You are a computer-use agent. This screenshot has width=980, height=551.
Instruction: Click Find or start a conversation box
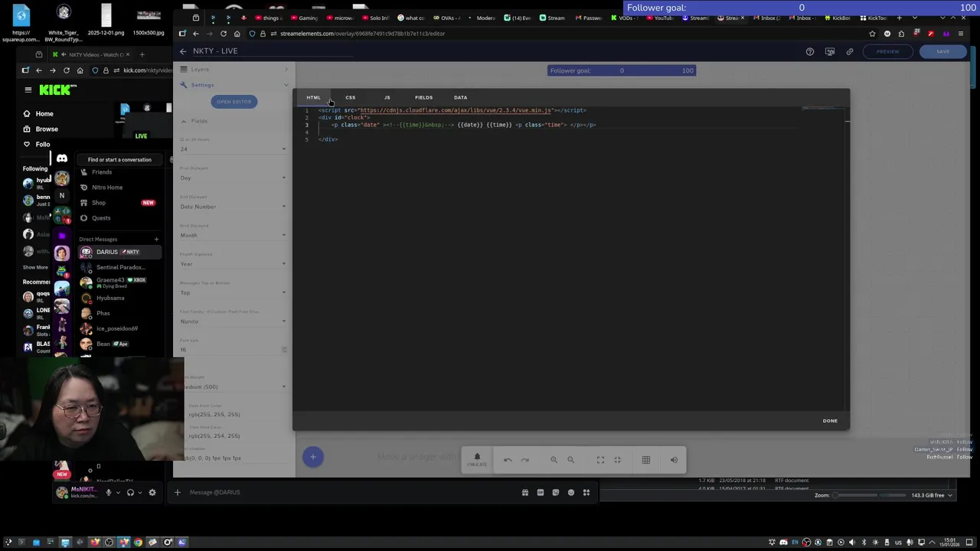point(119,160)
